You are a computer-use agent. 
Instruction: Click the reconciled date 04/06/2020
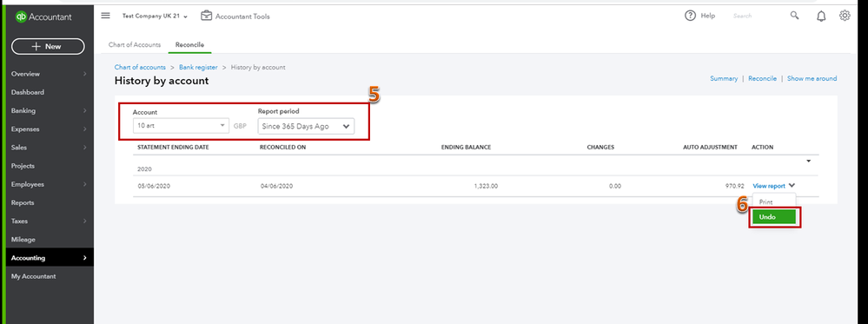[276, 187]
